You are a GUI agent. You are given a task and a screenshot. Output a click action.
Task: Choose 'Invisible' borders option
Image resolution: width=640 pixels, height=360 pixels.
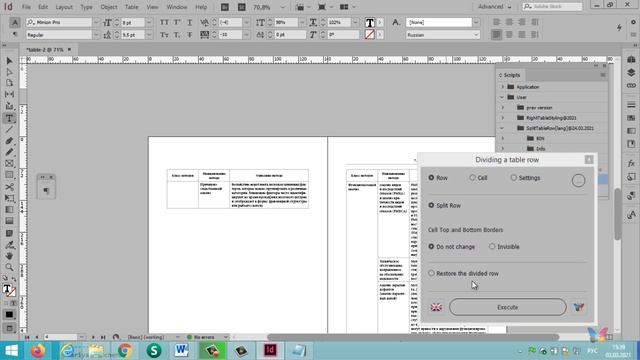pos(504,247)
